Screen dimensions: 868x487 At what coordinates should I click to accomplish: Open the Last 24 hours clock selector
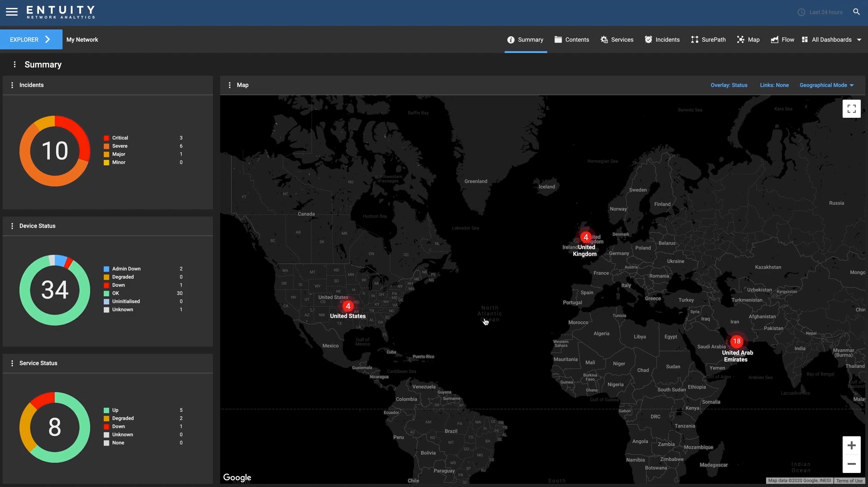point(820,12)
